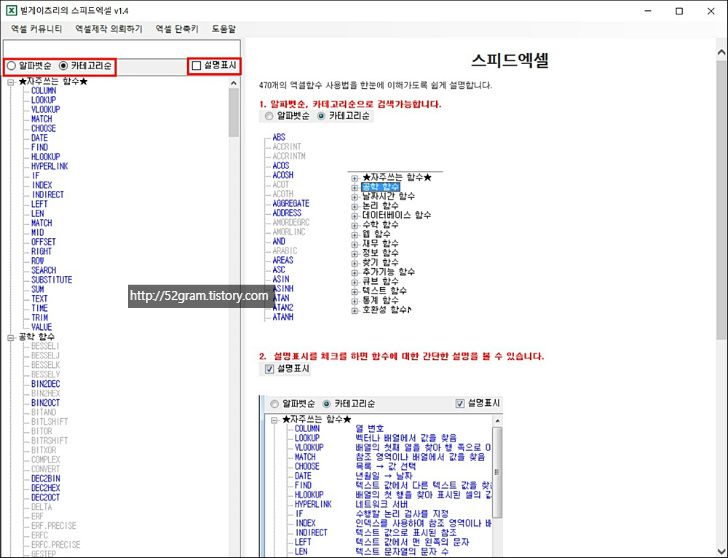Select MID function in left tree
Viewport: 728px width, 558px height.
pyautogui.click(x=38, y=233)
